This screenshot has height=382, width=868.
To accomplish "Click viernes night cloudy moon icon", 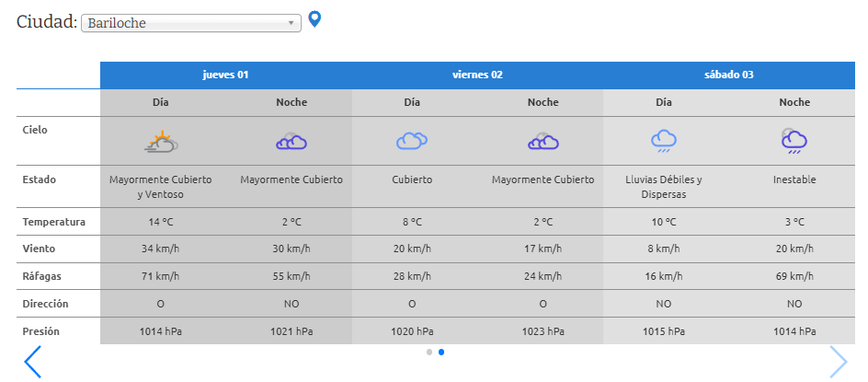I will pos(542,141).
